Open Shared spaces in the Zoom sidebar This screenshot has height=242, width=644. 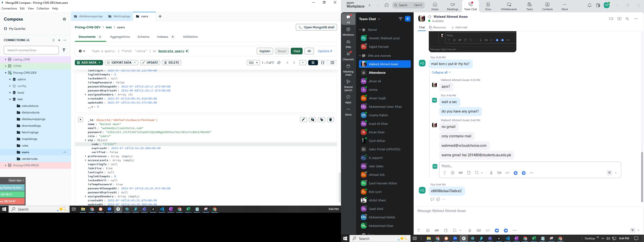348,86
